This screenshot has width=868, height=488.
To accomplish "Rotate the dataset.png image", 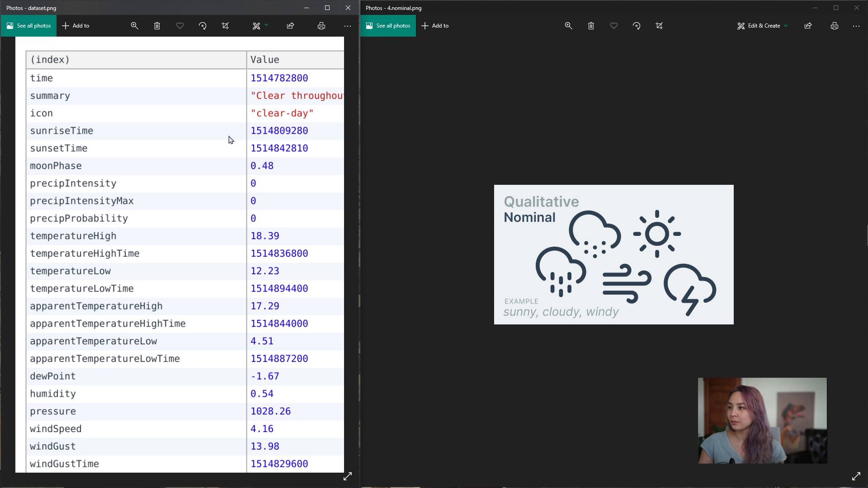I will pos(203,26).
